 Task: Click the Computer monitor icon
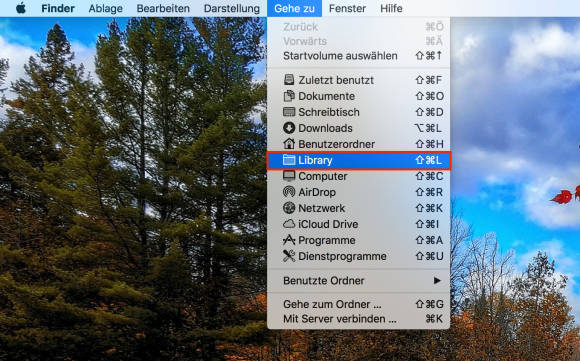click(x=289, y=176)
